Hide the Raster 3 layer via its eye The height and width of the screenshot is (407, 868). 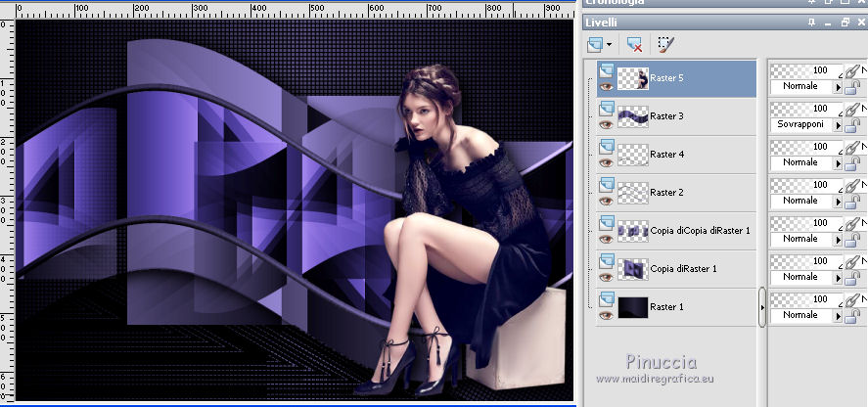pos(606,124)
